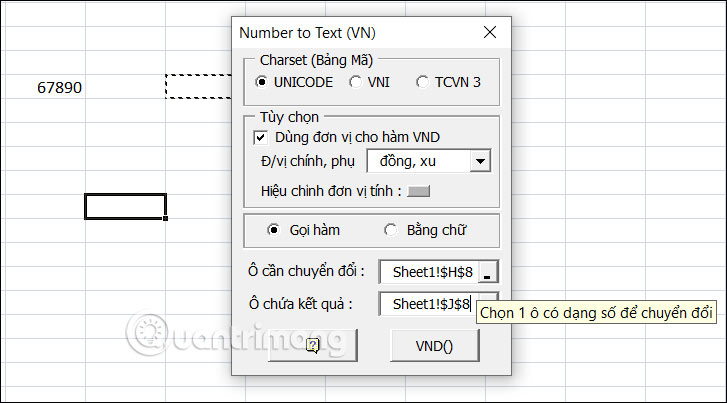Viewport: 727px width, 403px height.
Task: Toggle the Dùng đơn vị cho hàm VND checkbox
Action: tap(262, 138)
